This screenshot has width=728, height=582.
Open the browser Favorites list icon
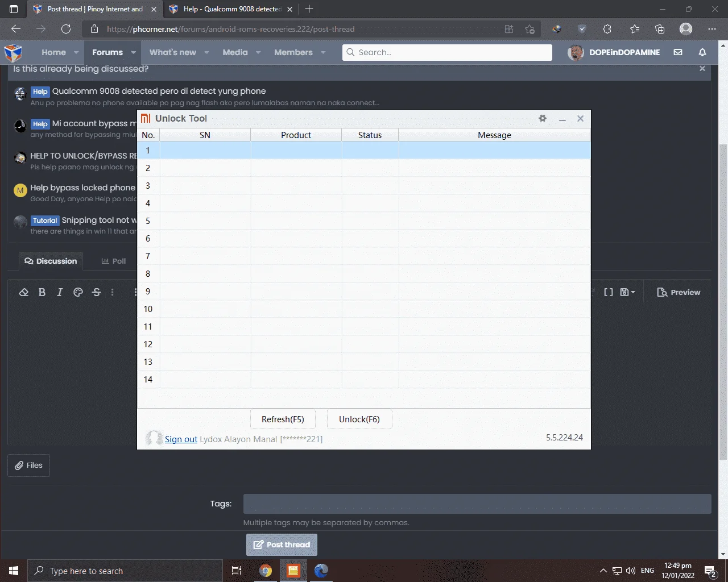point(635,29)
